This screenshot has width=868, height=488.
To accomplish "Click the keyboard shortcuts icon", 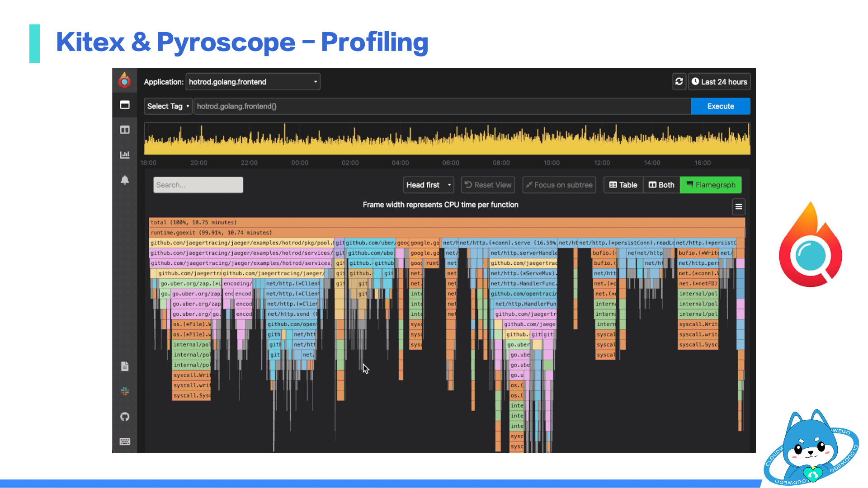I will [125, 441].
